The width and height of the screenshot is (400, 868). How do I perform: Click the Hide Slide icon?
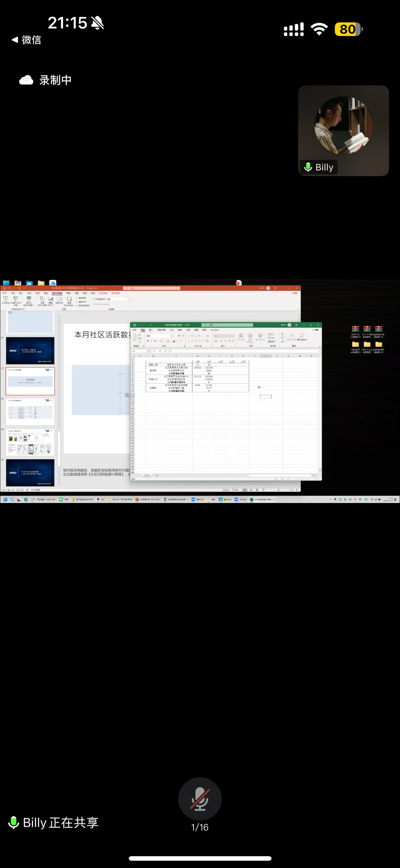click(51, 299)
